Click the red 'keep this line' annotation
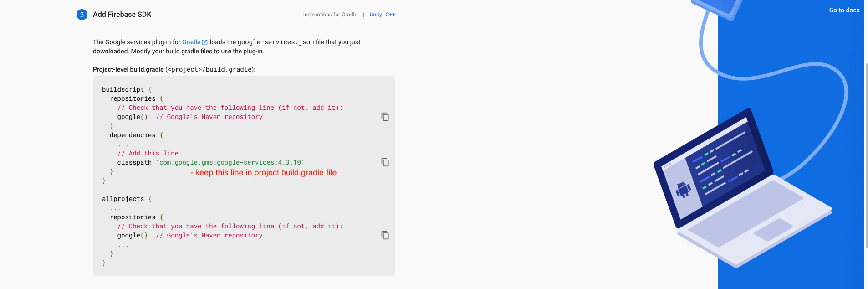 (x=263, y=173)
